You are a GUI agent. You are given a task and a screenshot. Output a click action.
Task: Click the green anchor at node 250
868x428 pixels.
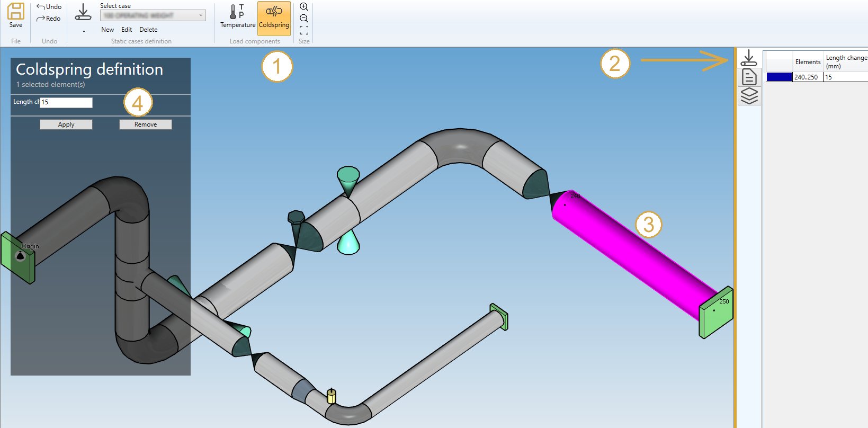[x=716, y=313]
